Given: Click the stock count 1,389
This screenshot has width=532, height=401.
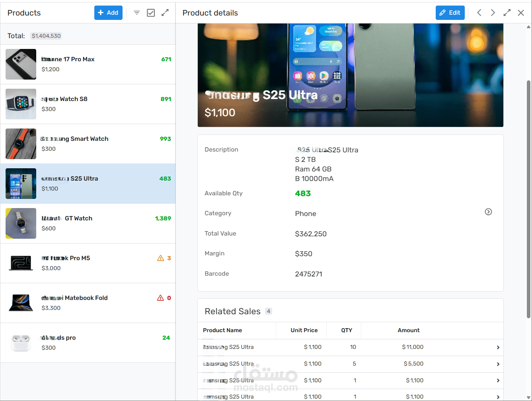Looking at the screenshot, I should click(x=163, y=218).
